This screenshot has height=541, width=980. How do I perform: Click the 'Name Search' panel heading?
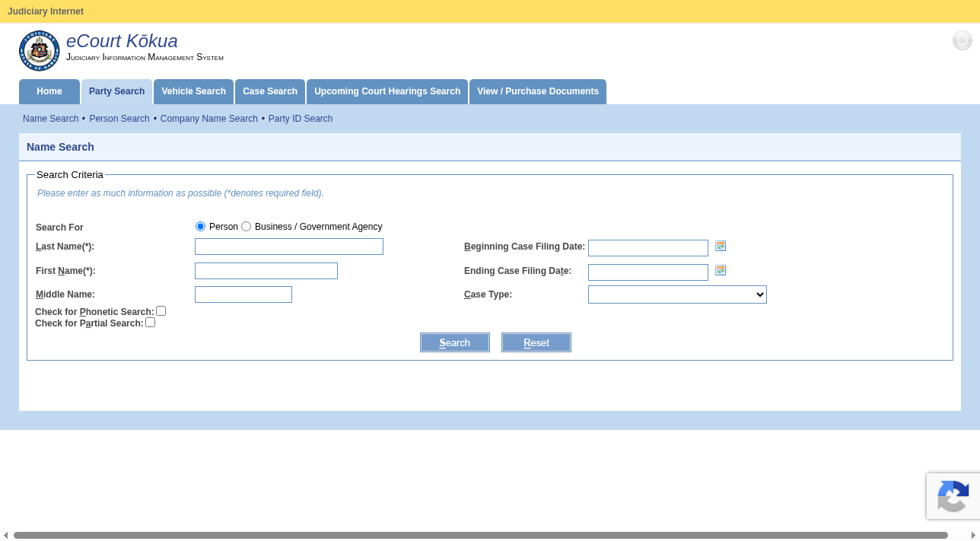(60, 147)
